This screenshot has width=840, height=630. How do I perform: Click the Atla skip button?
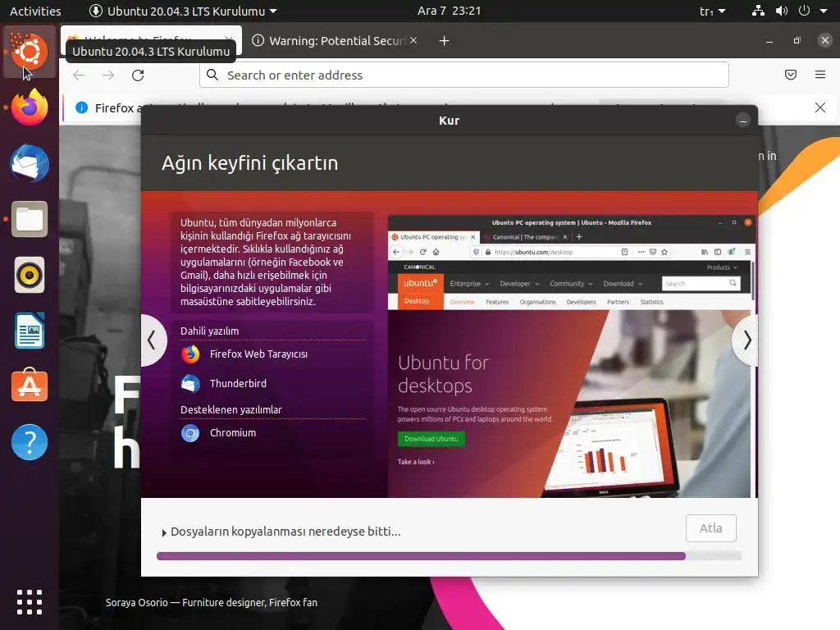[x=711, y=528]
